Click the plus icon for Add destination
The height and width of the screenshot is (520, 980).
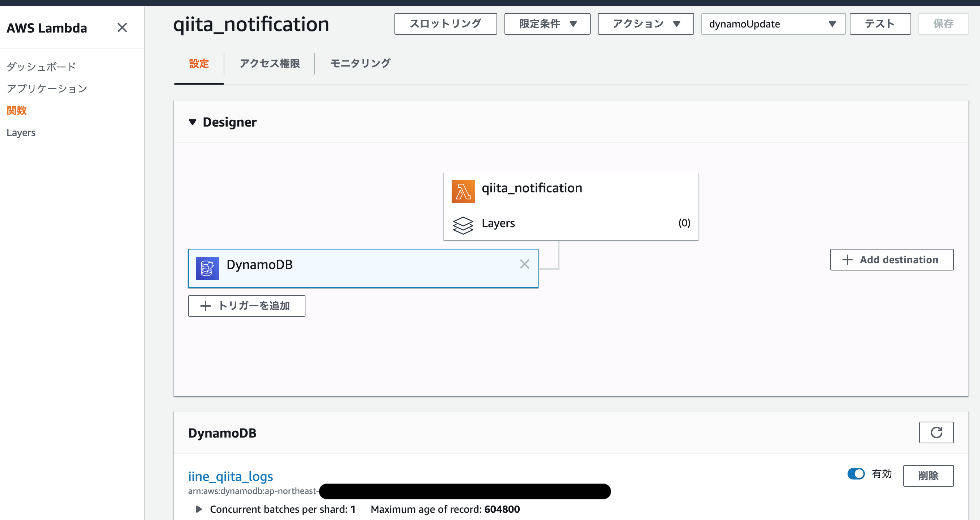click(x=847, y=260)
